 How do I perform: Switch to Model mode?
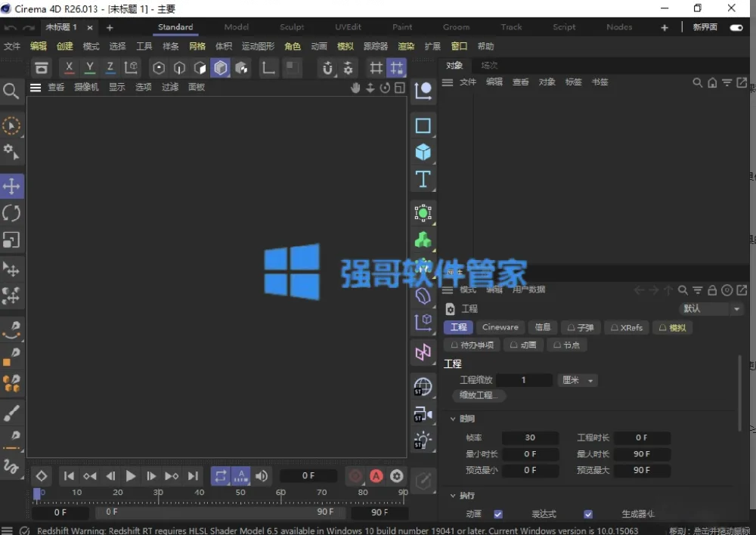click(220, 68)
